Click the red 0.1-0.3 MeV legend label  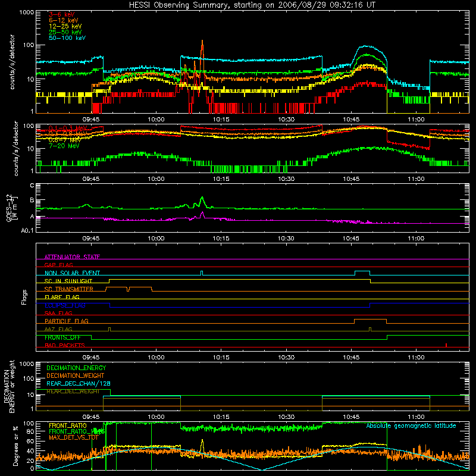pos(68,128)
